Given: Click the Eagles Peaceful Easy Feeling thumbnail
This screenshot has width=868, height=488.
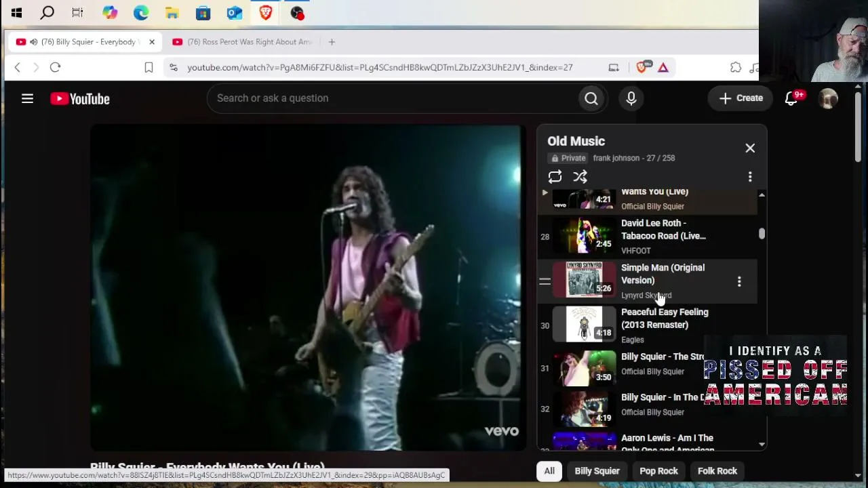Looking at the screenshot, I should [x=584, y=325].
